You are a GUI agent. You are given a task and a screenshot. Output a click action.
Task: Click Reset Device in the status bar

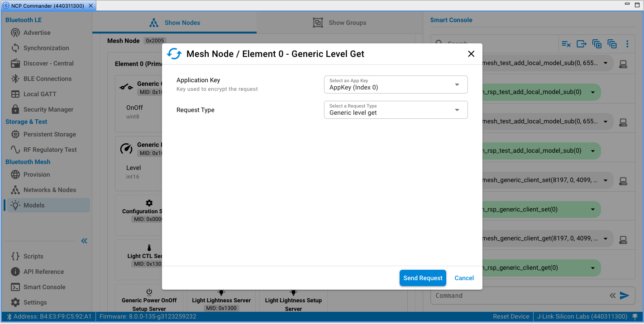pyautogui.click(x=511, y=316)
